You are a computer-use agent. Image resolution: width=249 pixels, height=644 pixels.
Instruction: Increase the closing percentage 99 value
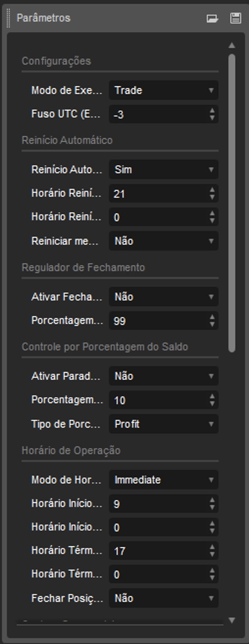coord(212,317)
